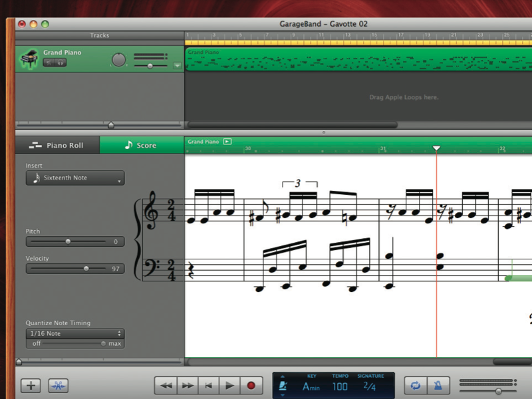Click bar 13 in the timeline ruler
The height and width of the screenshot is (399, 532).
click(x=348, y=35)
